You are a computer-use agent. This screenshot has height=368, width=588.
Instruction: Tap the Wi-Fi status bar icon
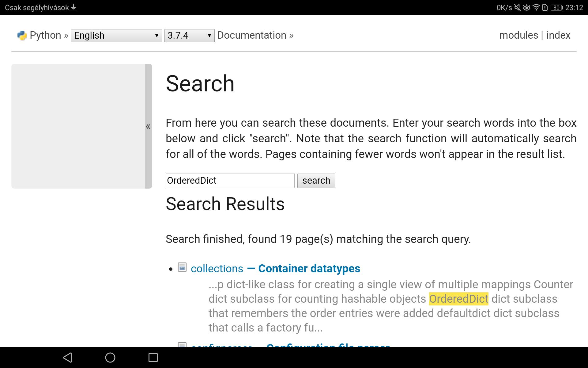click(536, 7)
